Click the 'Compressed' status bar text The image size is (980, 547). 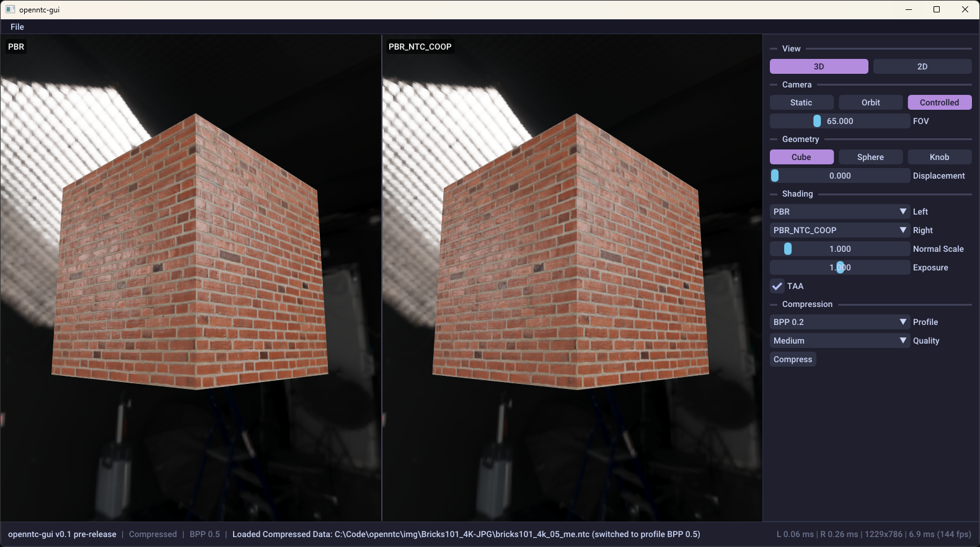[x=152, y=534]
